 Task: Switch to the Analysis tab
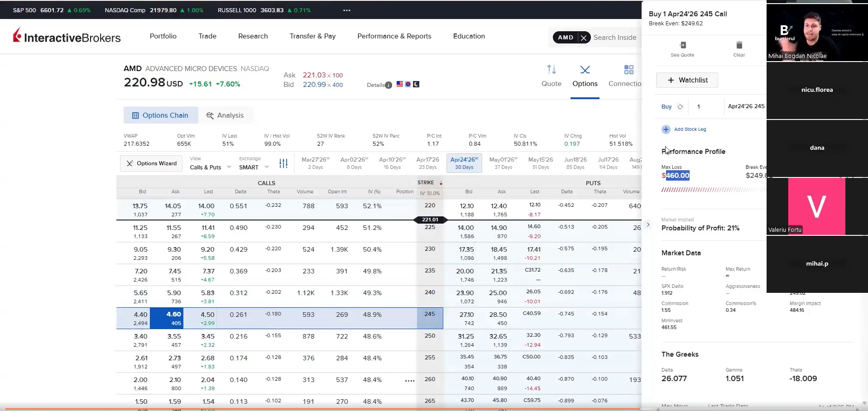point(226,115)
